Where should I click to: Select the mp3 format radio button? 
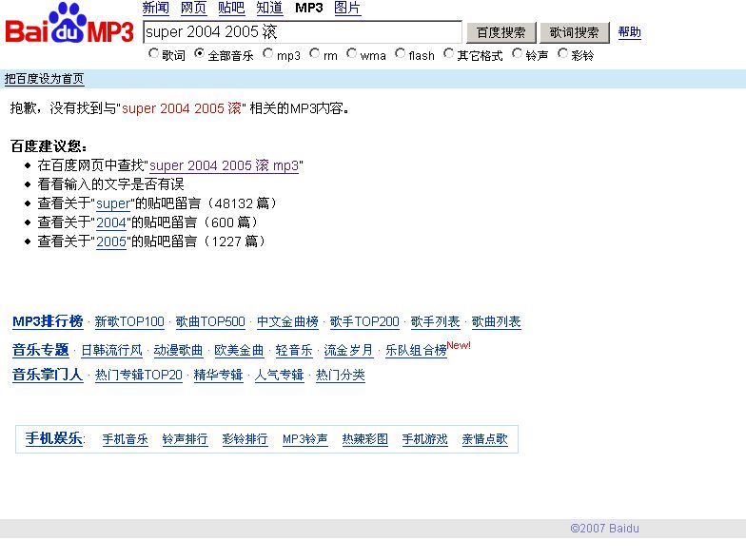(268, 53)
